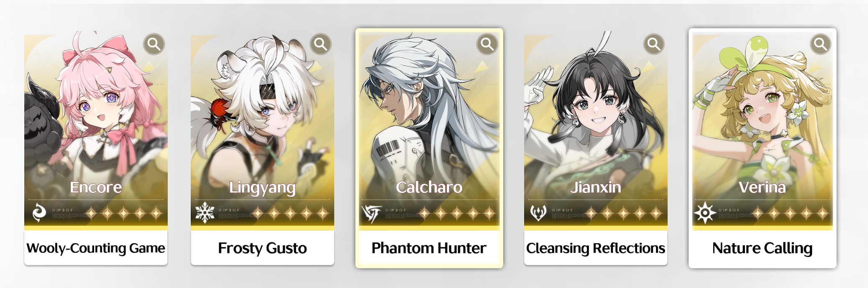Choose the Cleansing Reflections banner label
868x288 pixels.
(x=596, y=248)
